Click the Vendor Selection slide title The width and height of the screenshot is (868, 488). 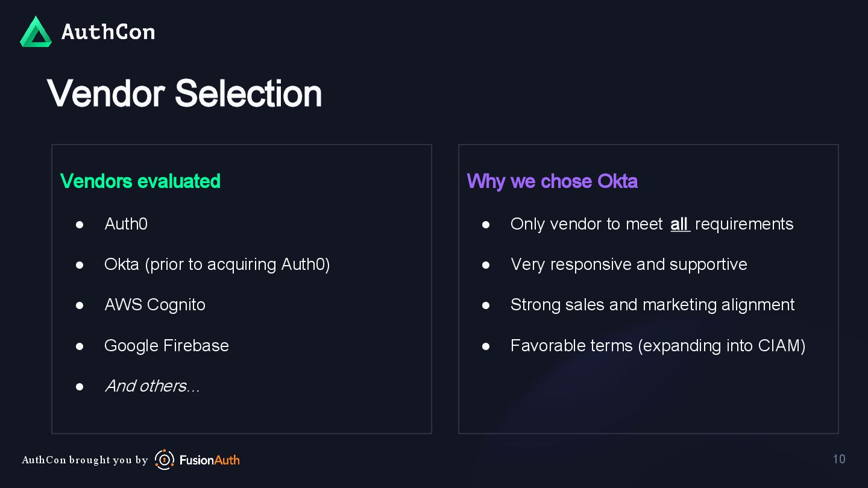coord(184,94)
